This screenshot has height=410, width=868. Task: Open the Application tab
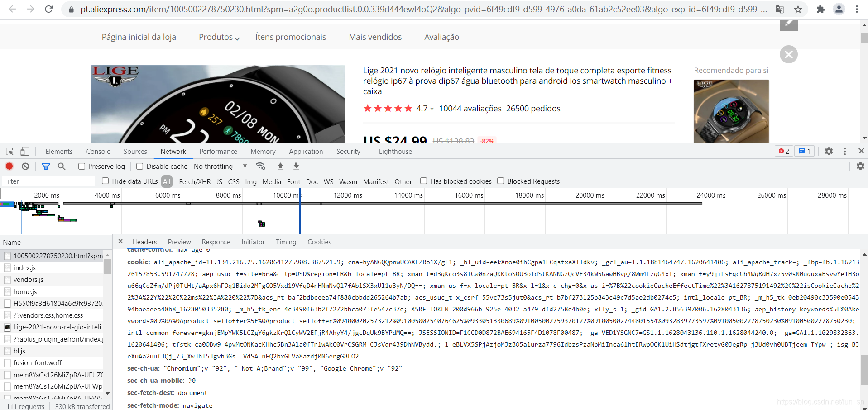(306, 152)
